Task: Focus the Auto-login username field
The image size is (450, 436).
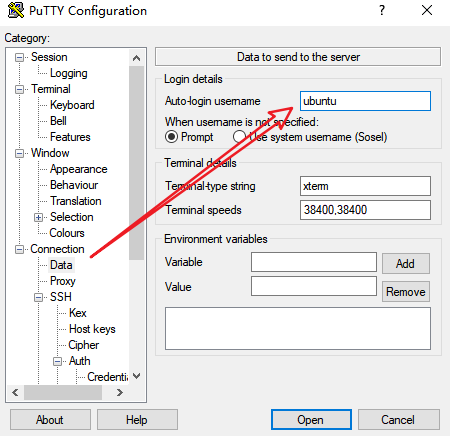Action: click(365, 101)
